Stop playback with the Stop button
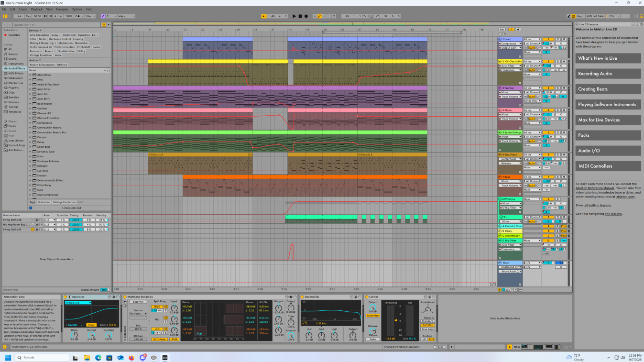The height and width of the screenshot is (362, 644). point(300,16)
